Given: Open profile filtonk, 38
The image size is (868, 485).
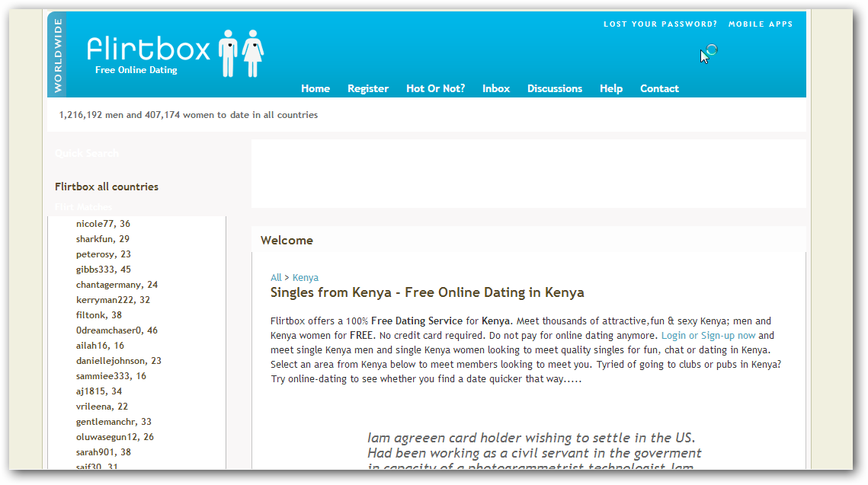Looking at the screenshot, I should click(98, 315).
